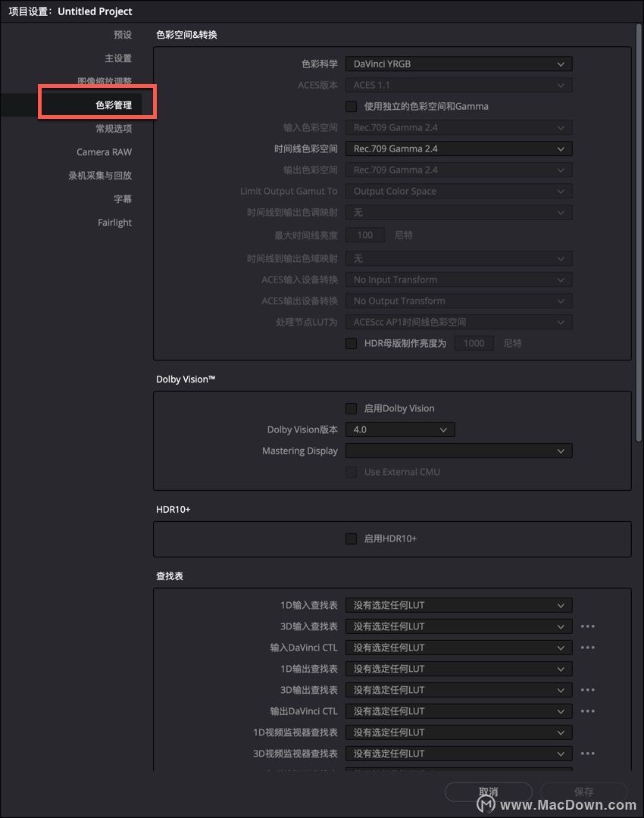
Task: Open the ACES输出设备转换 dropdown
Action: [x=458, y=301]
